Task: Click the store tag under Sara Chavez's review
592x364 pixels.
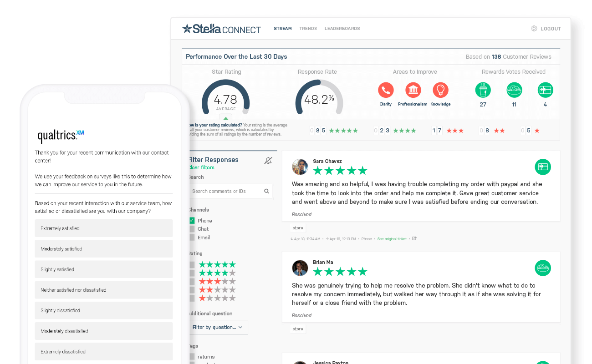Action: [298, 228]
